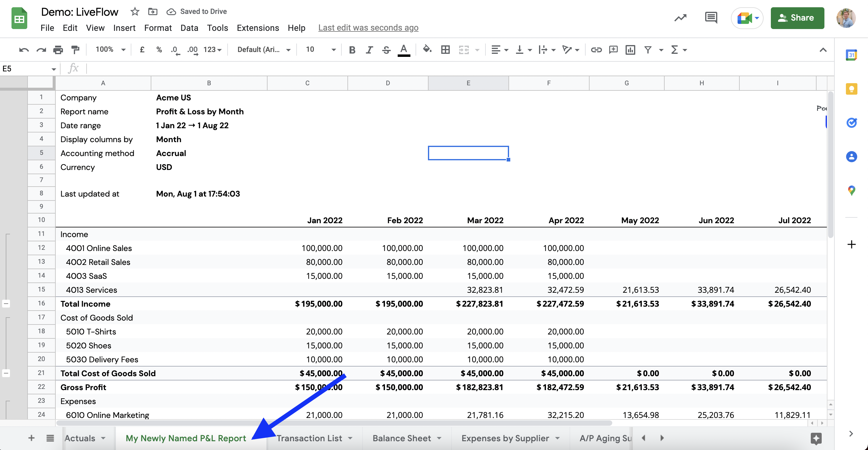Image resolution: width=868 pixels, height=450 pixels.
Task: Open the Insert menu
Action: click(124, 28)
